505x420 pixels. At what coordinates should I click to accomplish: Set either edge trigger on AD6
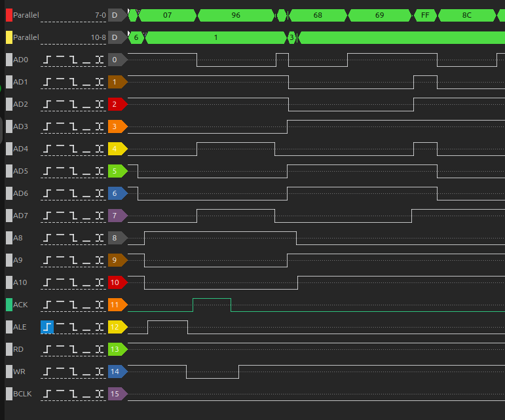pyautogui.click(x=100, y=193)
